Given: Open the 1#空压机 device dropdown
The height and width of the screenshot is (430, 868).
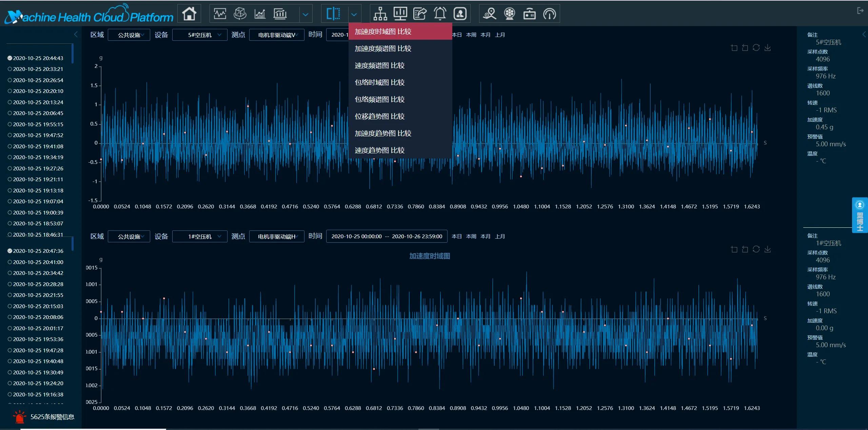Looking at the screenshot, I should (x=200, y=237).
